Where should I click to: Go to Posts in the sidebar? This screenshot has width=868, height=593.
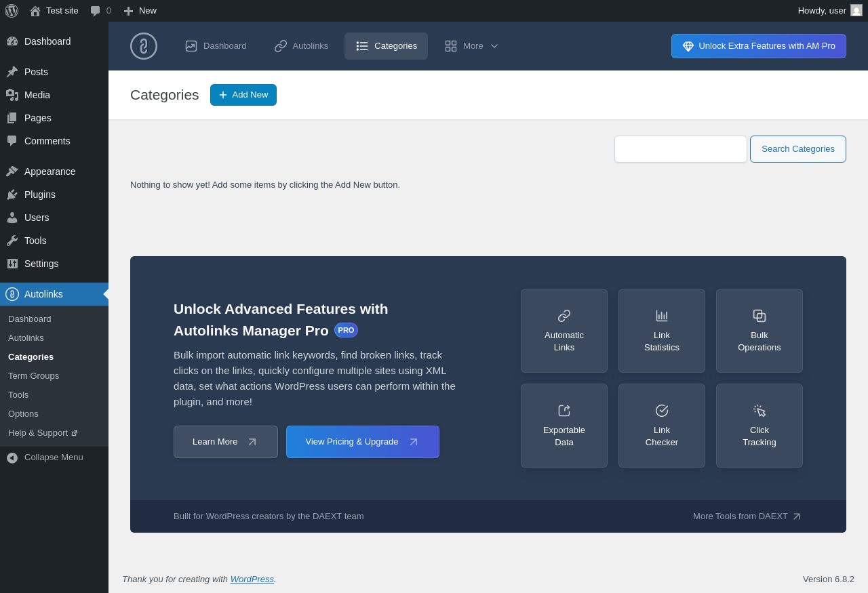point(54,72)
